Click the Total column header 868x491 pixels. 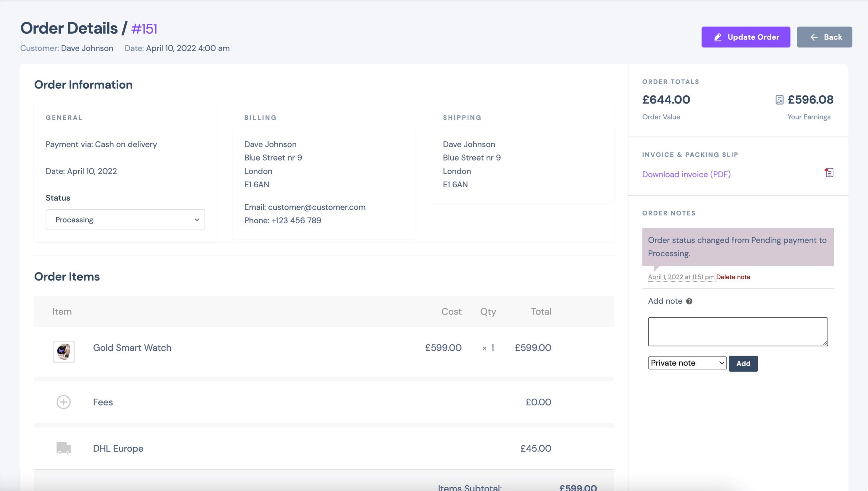click(x=541, y=311)
